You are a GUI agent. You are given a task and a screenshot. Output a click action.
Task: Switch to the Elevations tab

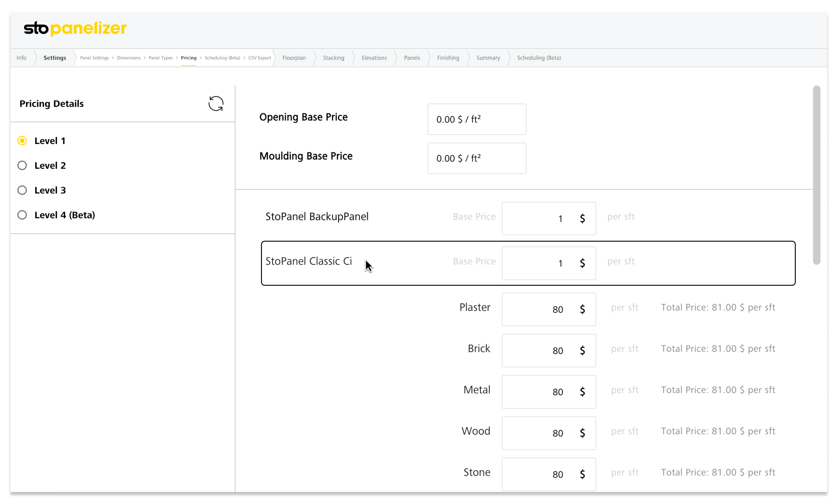[x=374, y=58]
